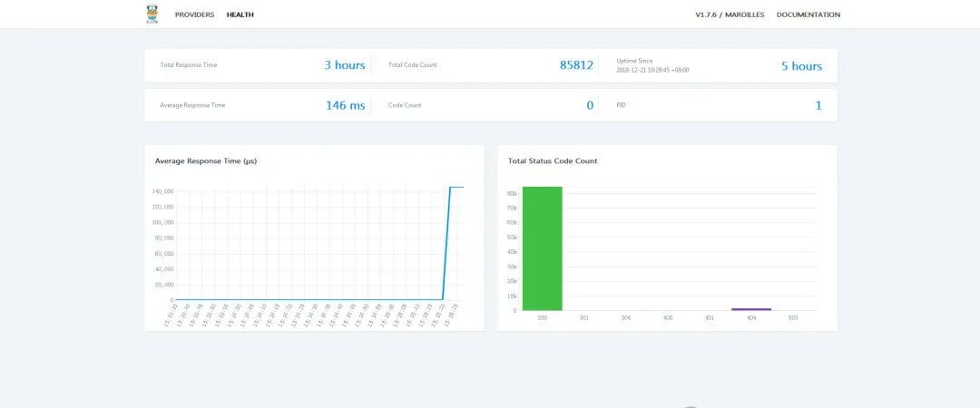The width and height of the screenshot is (980, 408).
Task: Click the 85812 code count value
Action: [x=576, y=65]
